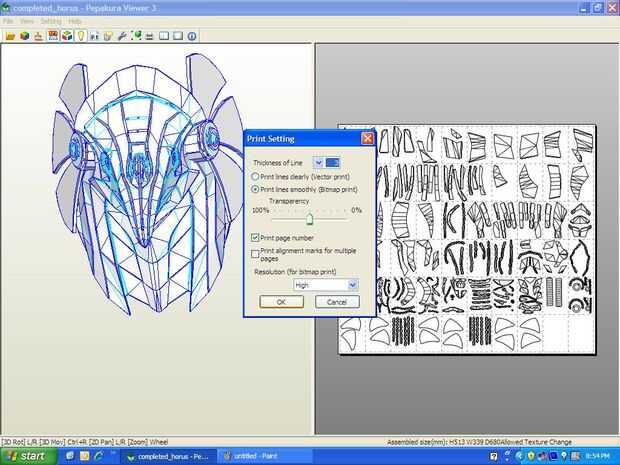Click the toolbar icon right of light bulb
The height and width of the screenshot is (465, 620).
94,36
